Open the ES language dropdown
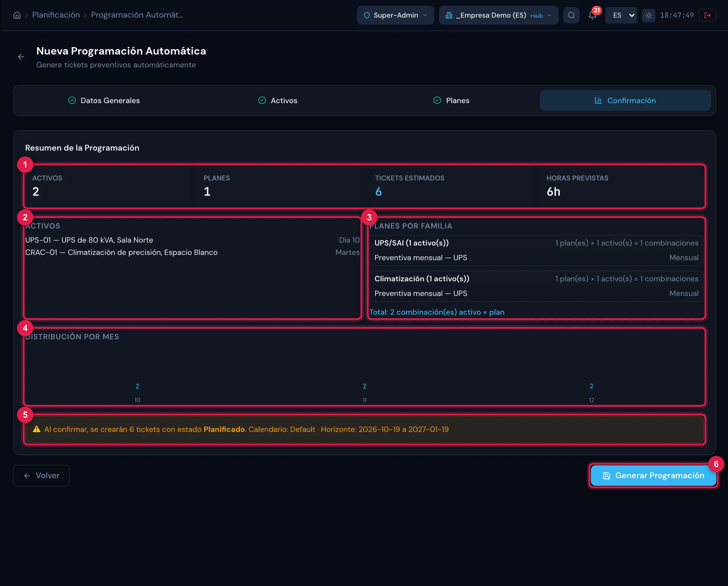Image resolution: width=728 pixels, height=586 pixels. [621, 15]
